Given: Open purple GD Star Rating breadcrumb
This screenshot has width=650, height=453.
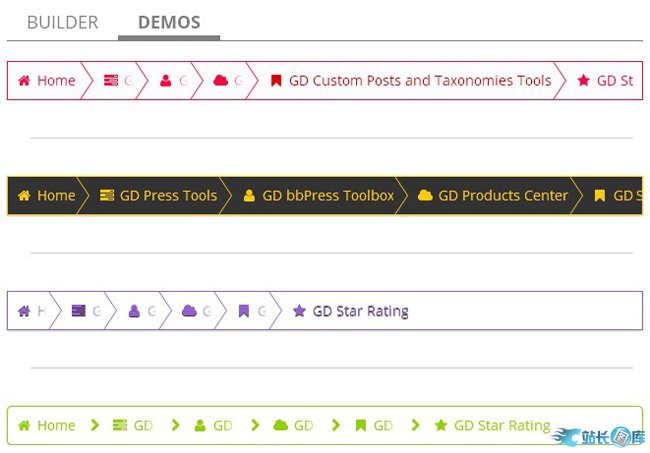Looking at the screenshot, I should click(350, 311).
